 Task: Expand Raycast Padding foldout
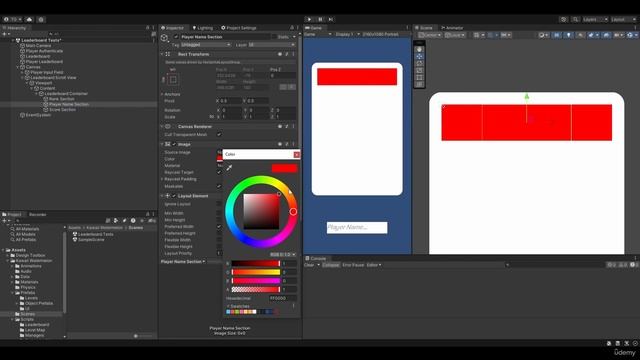pyautogui.click(x=162, y=179)
